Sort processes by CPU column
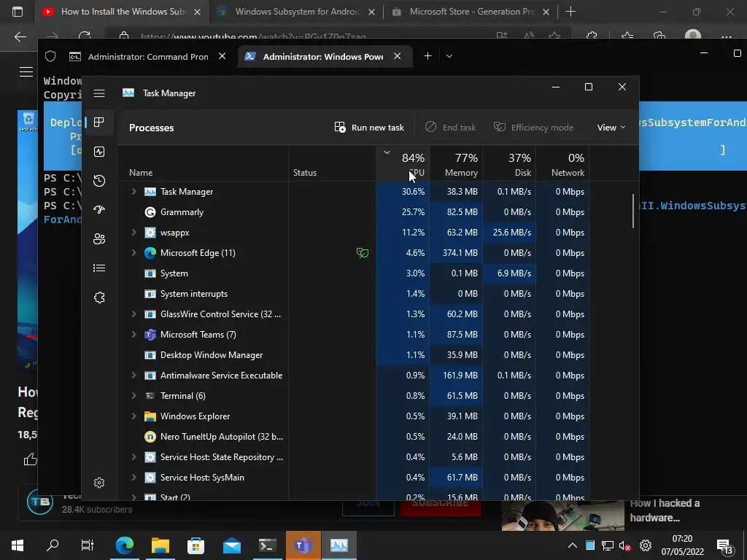Screen dimensions: 747x560 point(403,164)
